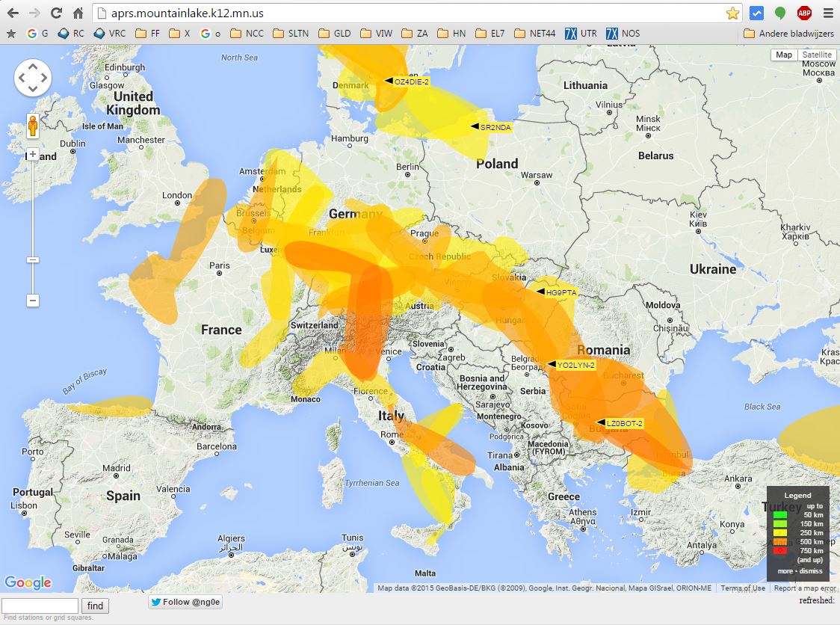Click the 50 km legend color swatch

[780, 515]
